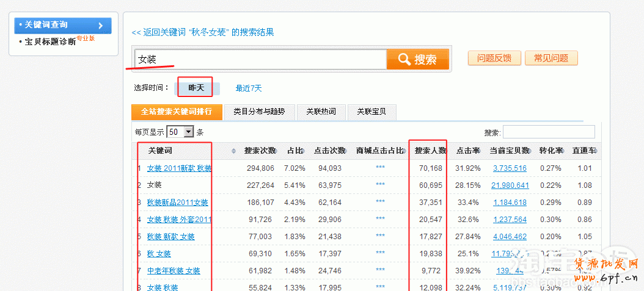The height and width of the screenshot is (291, 644).
Task: Sort the table by 搜索次数
Action: tap(260, 151)
